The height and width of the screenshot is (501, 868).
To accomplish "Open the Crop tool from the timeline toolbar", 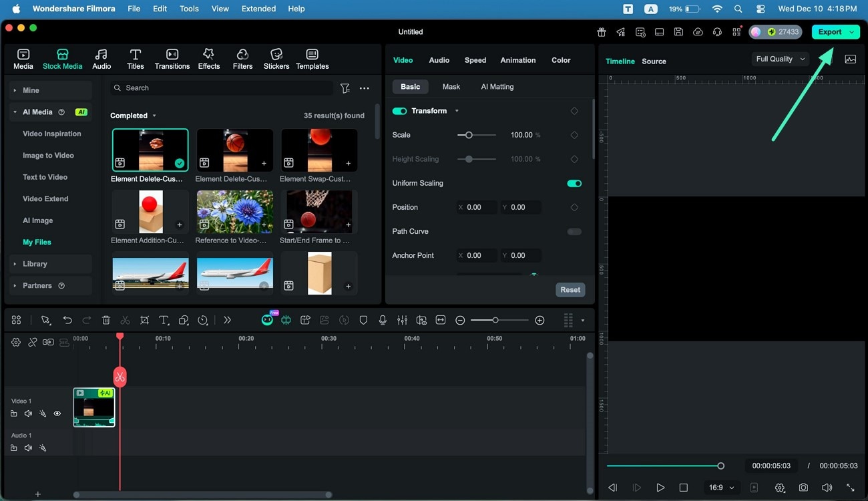I will [144, 320].
